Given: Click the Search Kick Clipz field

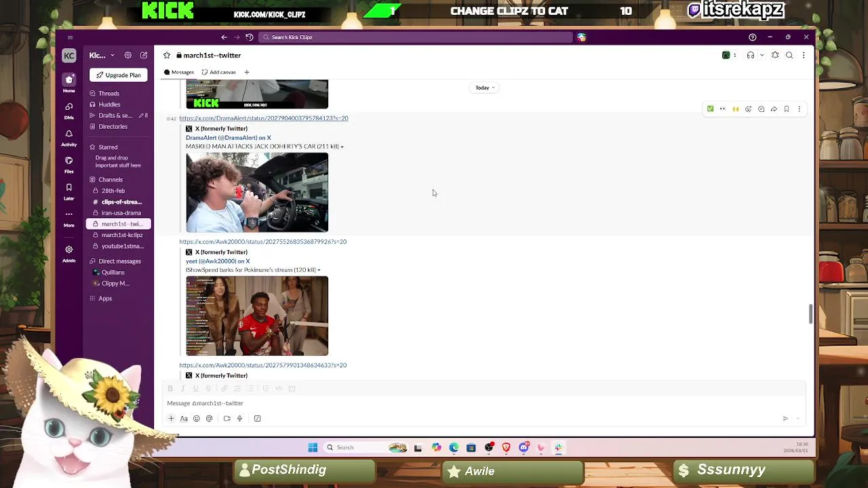Looking at the screenshot, I should [415, 37].
